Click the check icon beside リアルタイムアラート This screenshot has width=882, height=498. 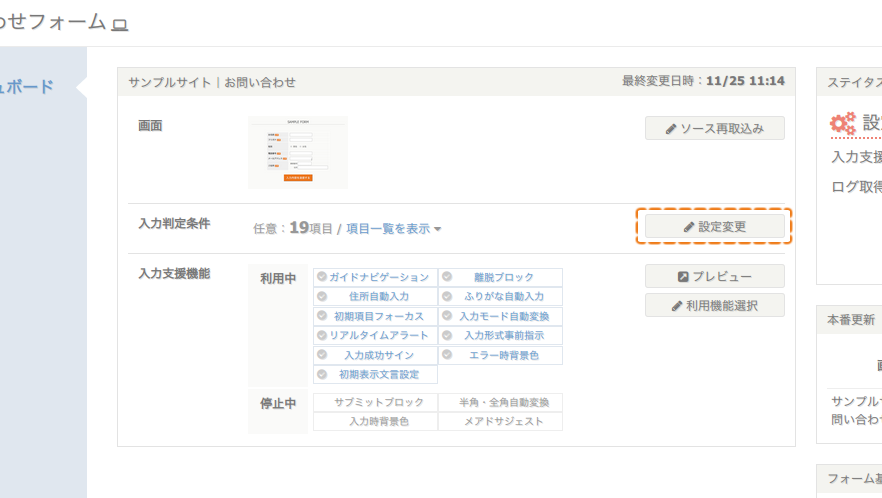click(x=322, y=335)
